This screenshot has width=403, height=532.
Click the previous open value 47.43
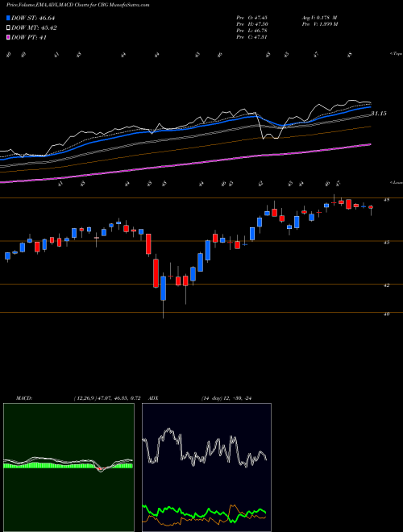[261, 18]
